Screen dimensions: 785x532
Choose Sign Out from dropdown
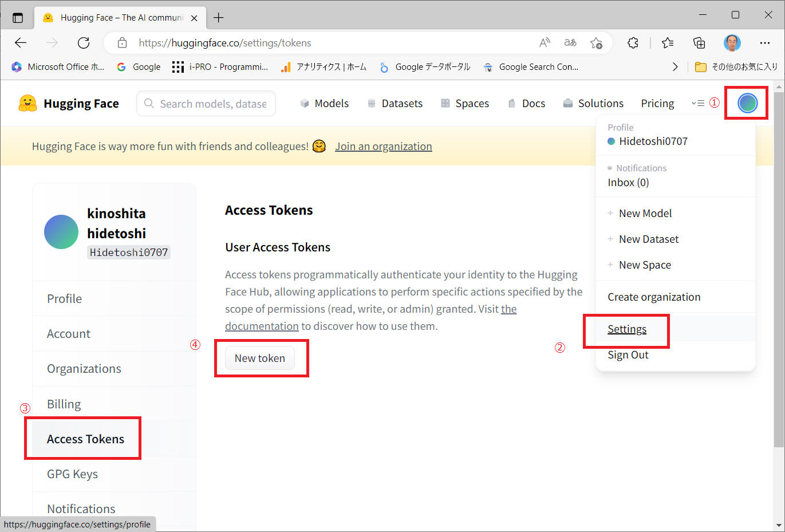[x=676, y=354]
